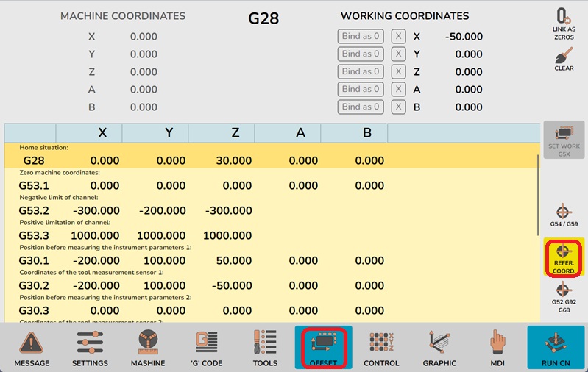588x372 pixels.
Task: Open the GRAPHIC view
Action: click(440, 348)
